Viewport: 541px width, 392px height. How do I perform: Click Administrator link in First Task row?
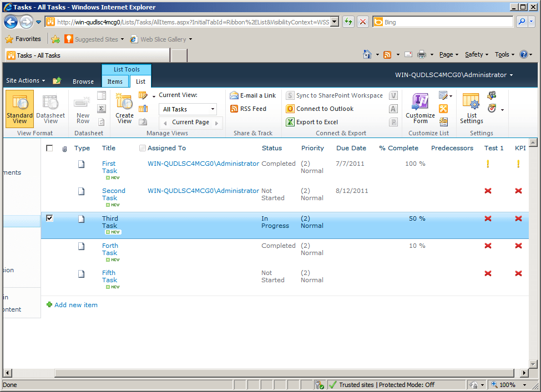[203, 164]
